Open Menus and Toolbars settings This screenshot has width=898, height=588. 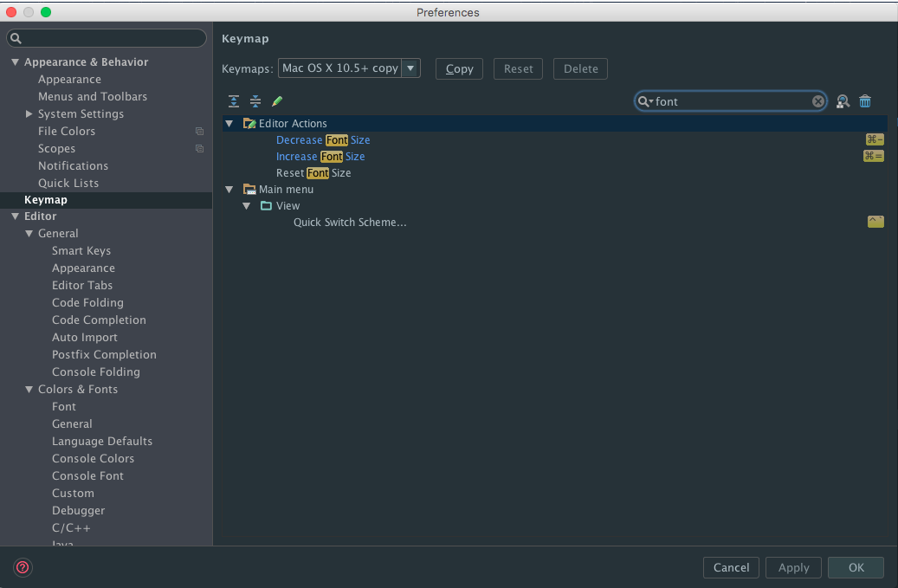93,96
